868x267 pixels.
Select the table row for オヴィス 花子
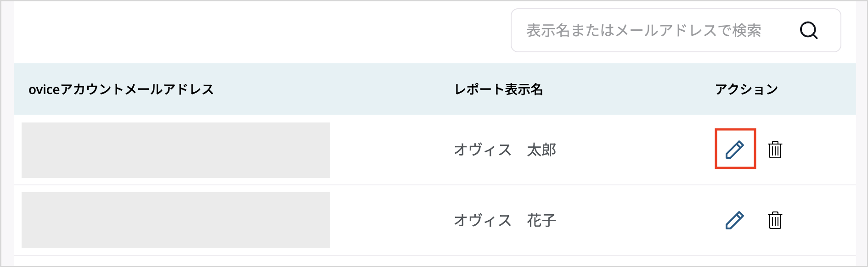tap(413, 220)
